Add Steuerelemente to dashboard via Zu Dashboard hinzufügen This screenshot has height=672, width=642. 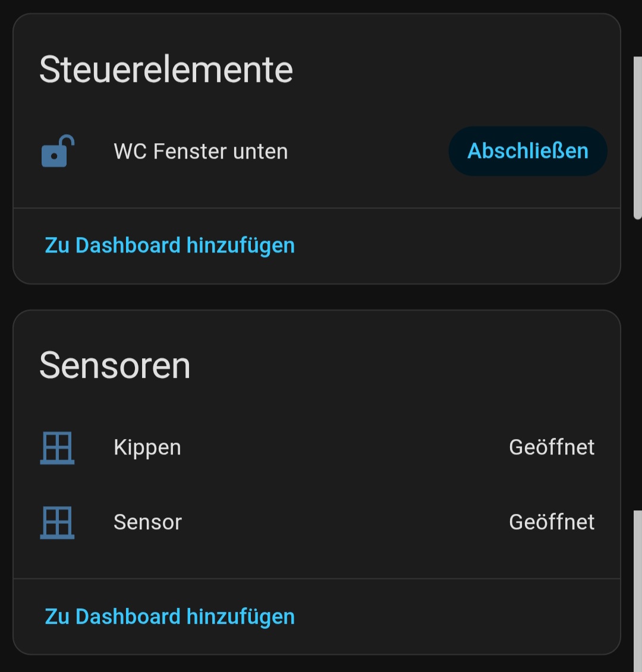pyautogui.click(x=169, y=245)
